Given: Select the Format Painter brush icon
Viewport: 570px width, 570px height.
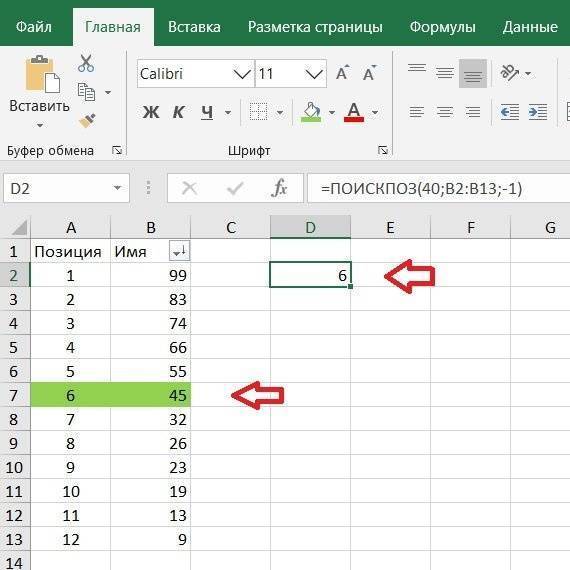Looking at the screenshot, I should 87,120.
